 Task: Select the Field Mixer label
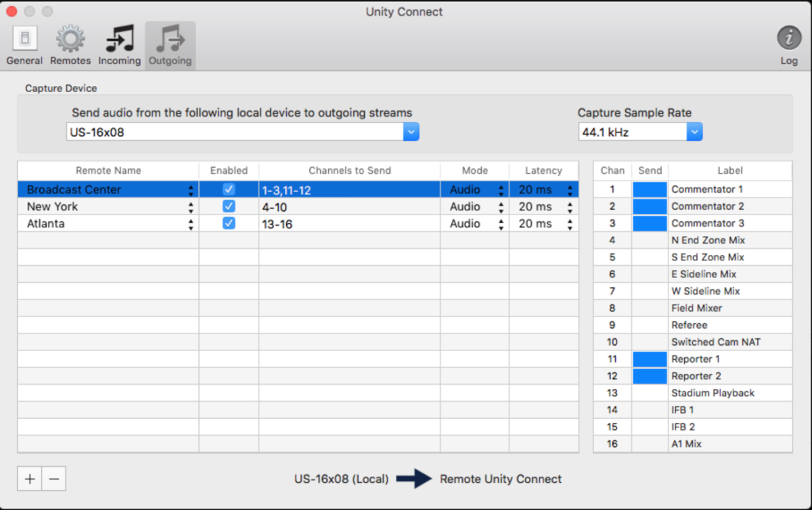click(x=697, y=308)
